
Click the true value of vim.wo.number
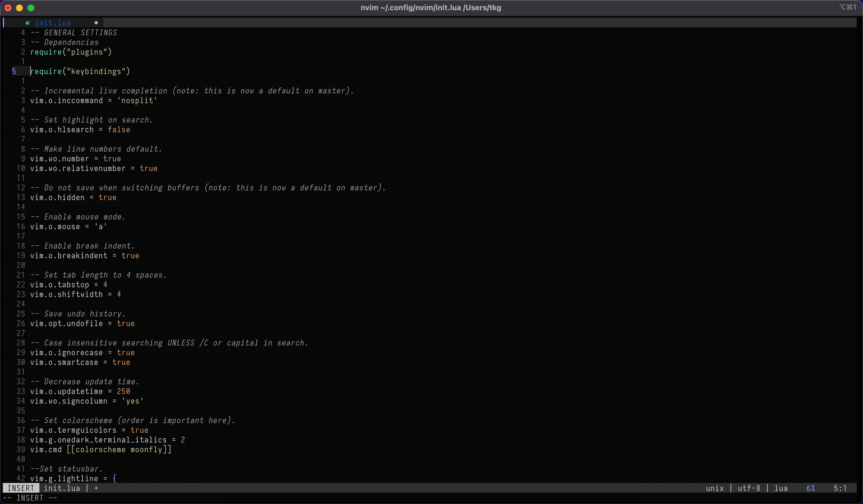pyautogui.click(x=112, y=159)
